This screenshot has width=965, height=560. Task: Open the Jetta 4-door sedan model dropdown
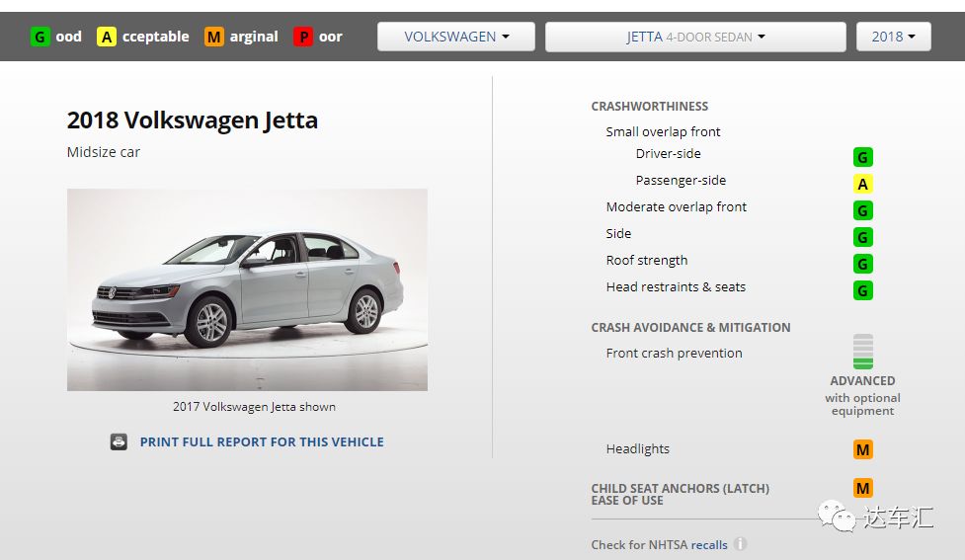[695, 37]
